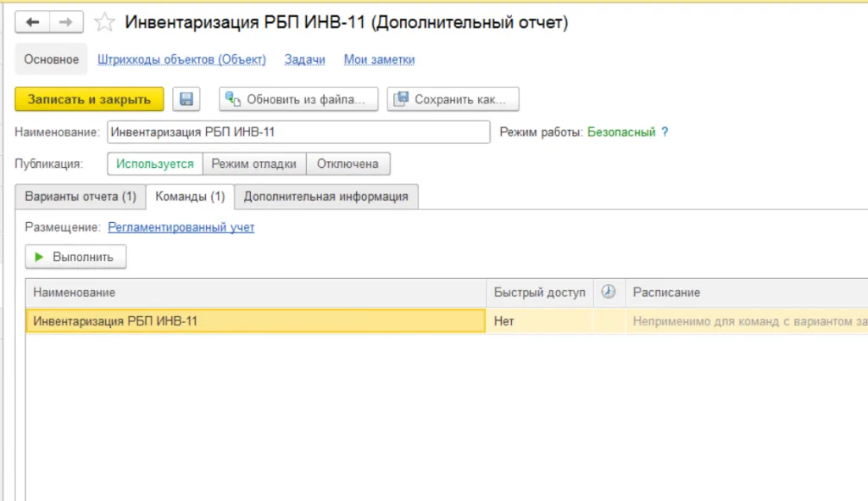Click Записать и закрыть button

click(89, 99)
